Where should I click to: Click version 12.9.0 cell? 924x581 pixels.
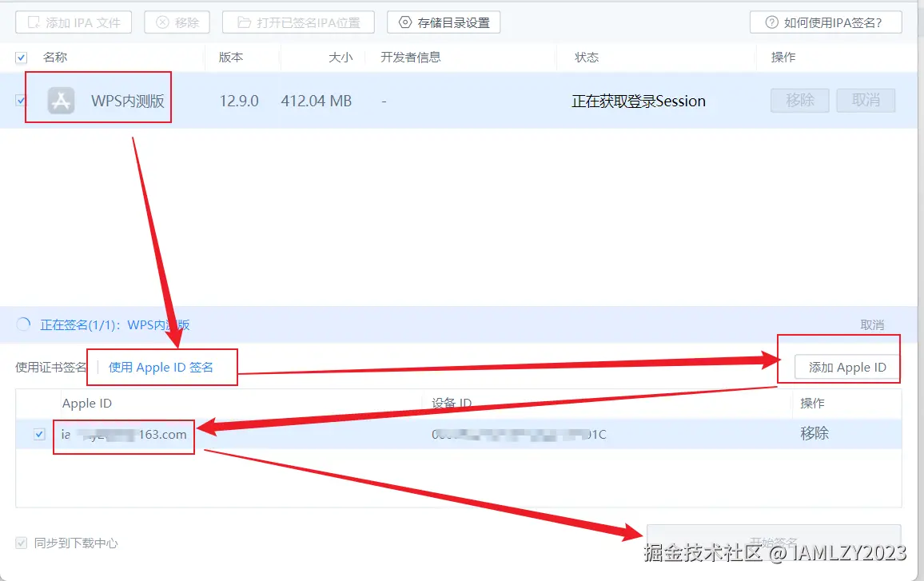239,101
